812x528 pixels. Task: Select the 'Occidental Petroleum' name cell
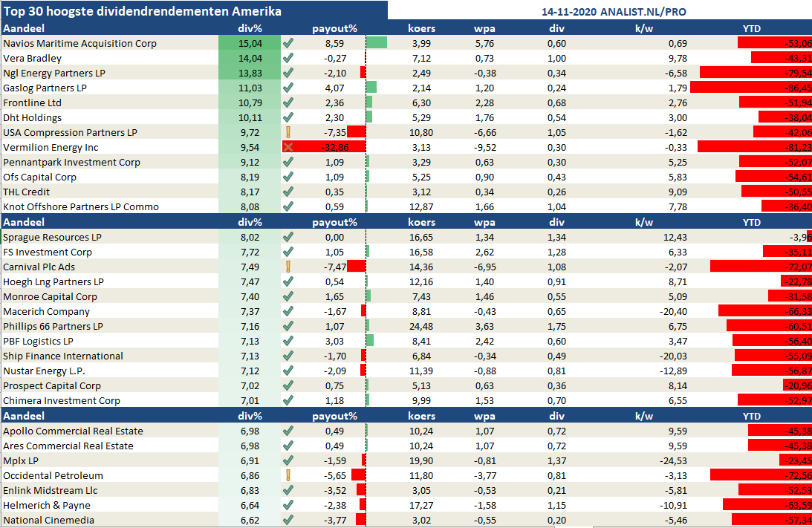pyautogui.click(x=53, y=476)
